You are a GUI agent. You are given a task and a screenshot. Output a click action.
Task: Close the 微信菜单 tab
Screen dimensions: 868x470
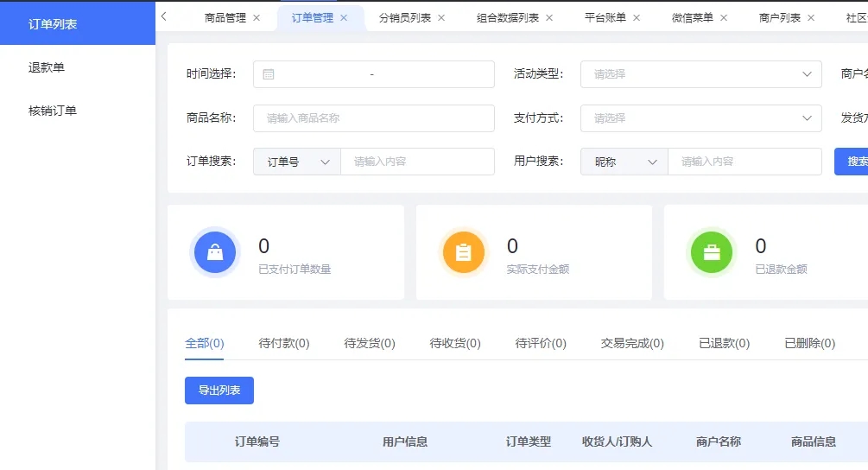click(x=724, y=18)
